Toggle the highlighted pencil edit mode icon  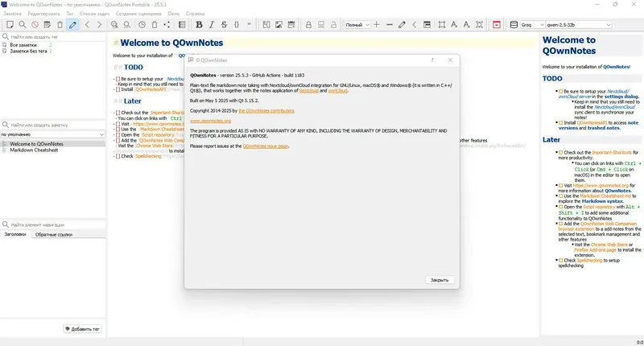click(72, 25)
